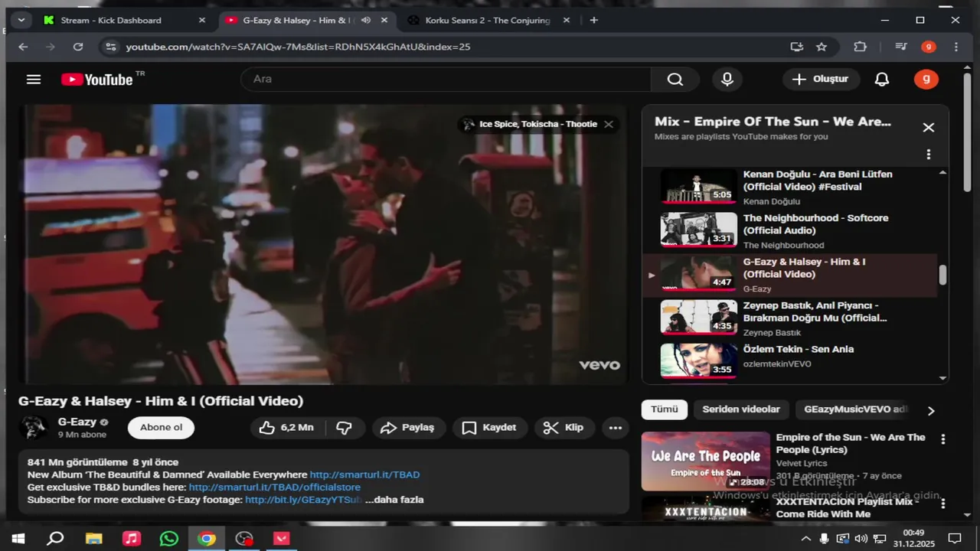Open Windows notification center
This screenshot has width=980, height=551.
pyautogui.click(x=955, y=538)
